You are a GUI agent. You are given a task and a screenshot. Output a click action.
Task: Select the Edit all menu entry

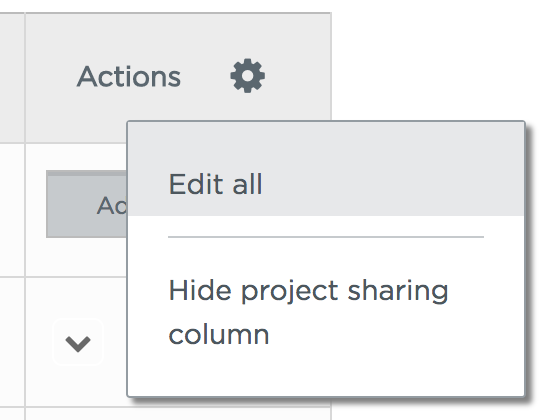(x=326, y=184)
